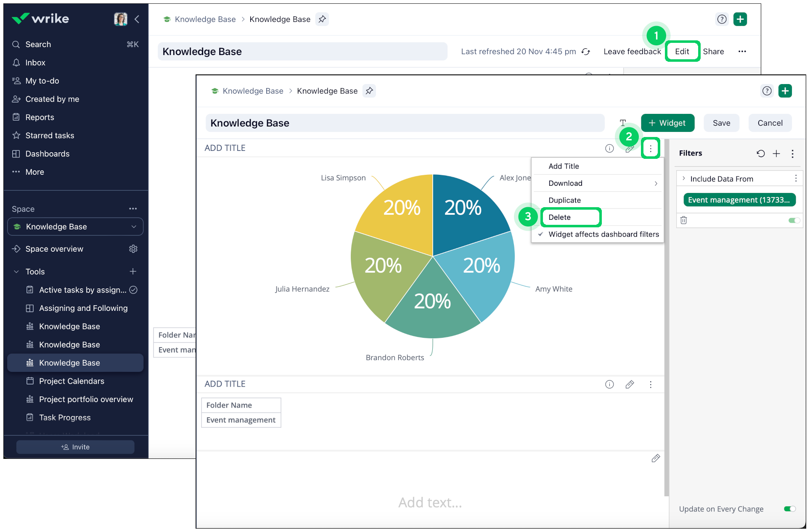Toggle Update on Every Change switch
Screen dimensions: 810x532
click(789, 509)
